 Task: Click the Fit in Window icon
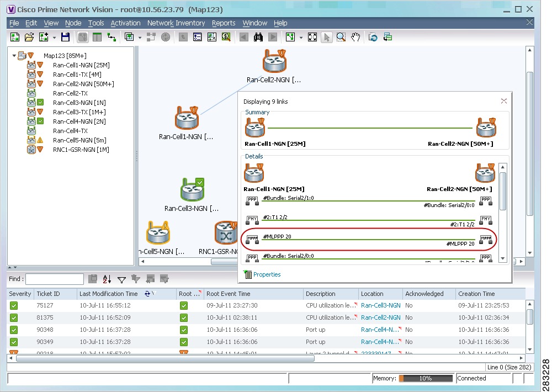(312, 37)
